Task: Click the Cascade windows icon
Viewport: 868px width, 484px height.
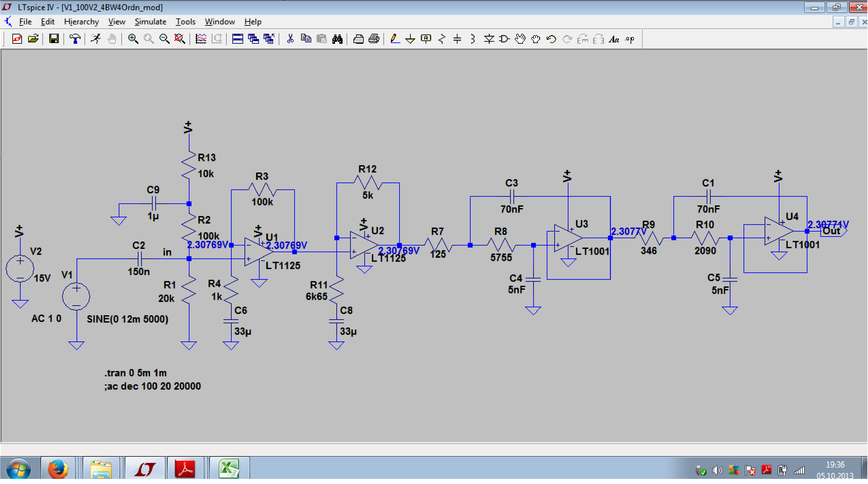Action: click(253, 39)
